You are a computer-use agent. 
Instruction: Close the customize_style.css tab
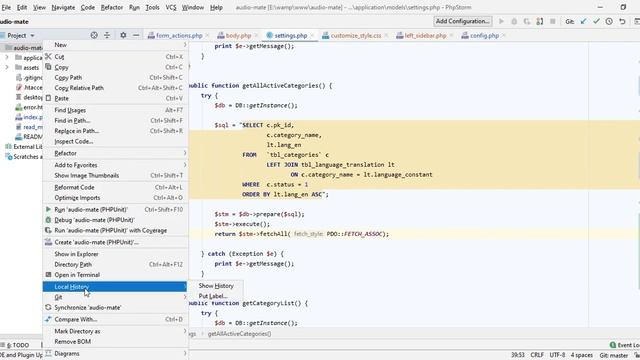coord(386,36)
